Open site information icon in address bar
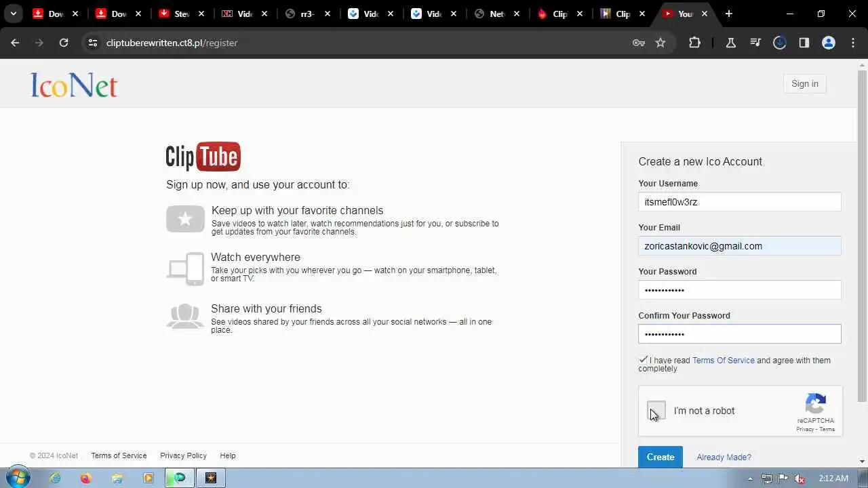Viewport: 868px width, 488px height. click(x=93, y=43)
